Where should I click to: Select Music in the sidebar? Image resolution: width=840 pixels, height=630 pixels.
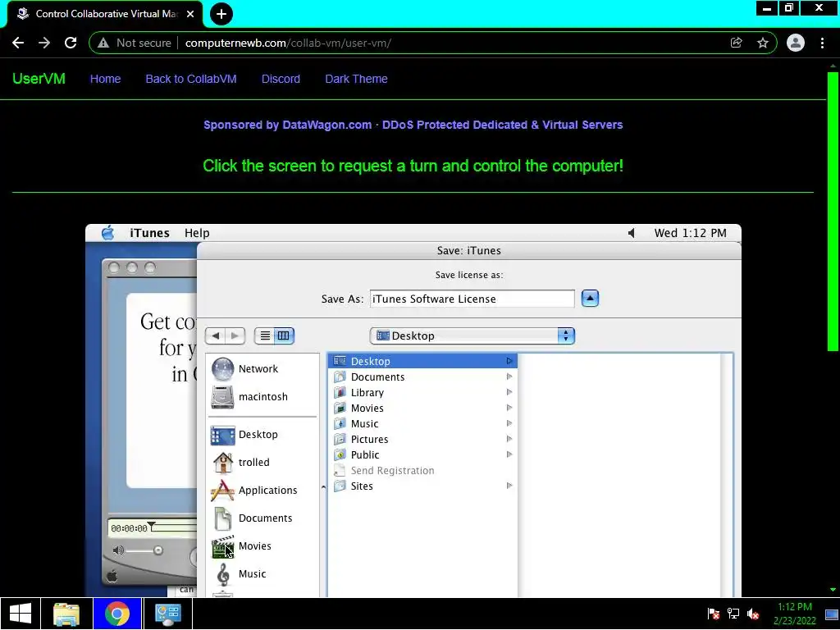[251, 573]
